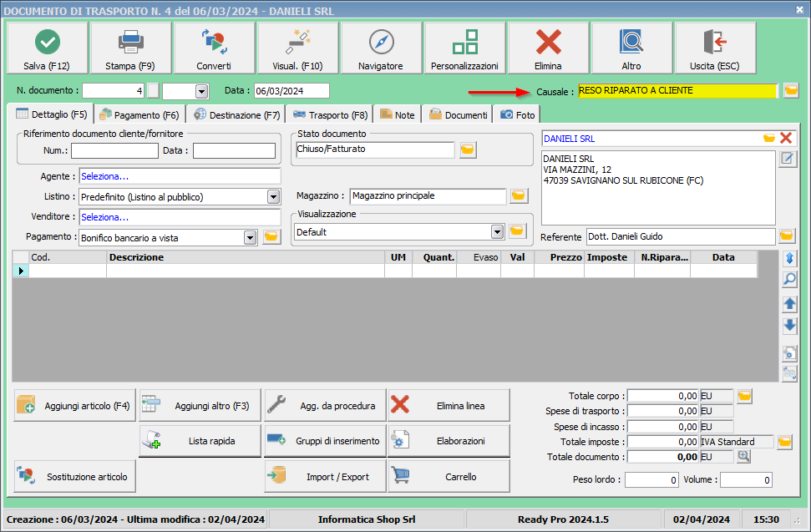Open folder icon next to Magazzino field

[x=518, y=195]
